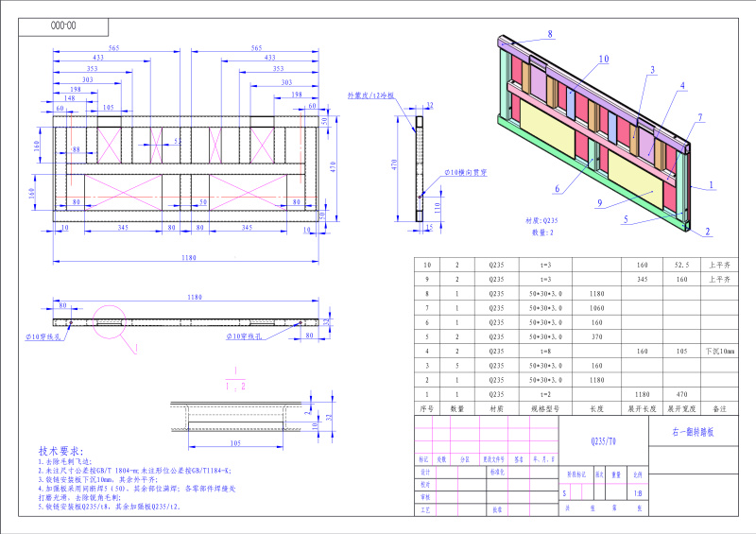Click the 技术要求 heading text

point(61,451)
